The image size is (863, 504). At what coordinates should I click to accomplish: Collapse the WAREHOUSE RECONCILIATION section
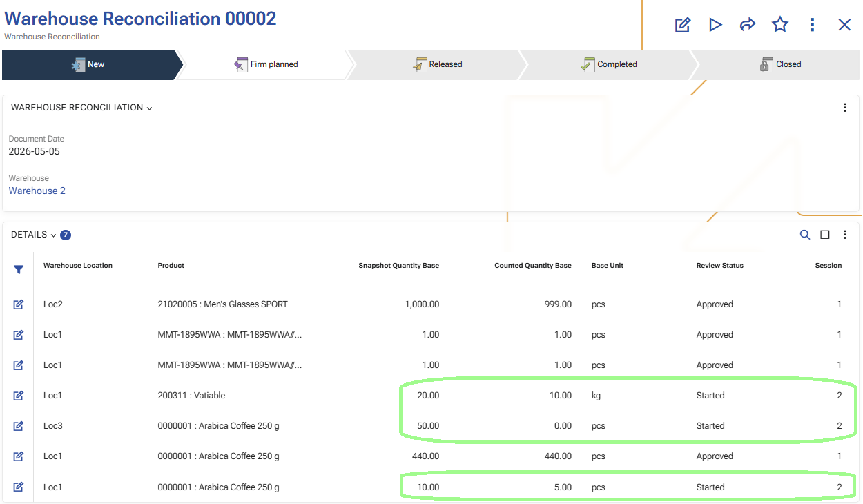pos(81,108)
